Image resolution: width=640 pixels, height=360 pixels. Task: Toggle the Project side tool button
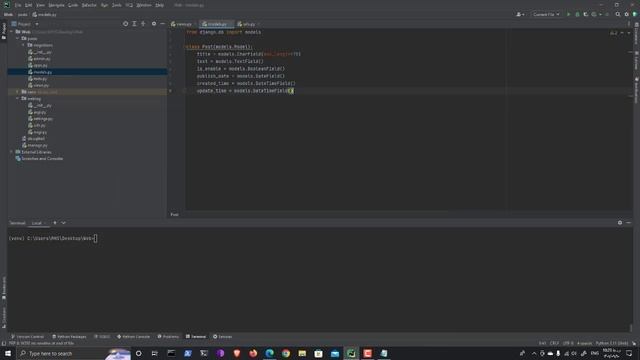tap(4, 31)
